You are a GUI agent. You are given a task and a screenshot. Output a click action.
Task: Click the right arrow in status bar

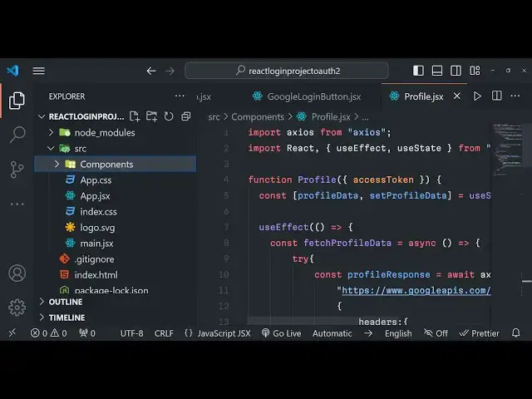[x=368, y=333]
